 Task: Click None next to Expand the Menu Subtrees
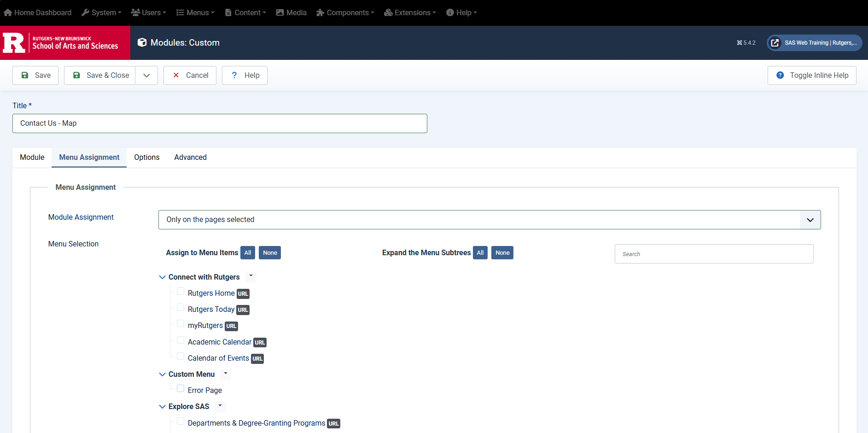tap(502, 253)
